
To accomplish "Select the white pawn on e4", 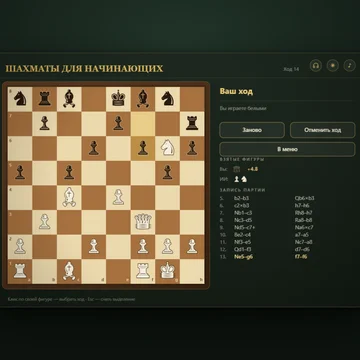I will (118, 197).
